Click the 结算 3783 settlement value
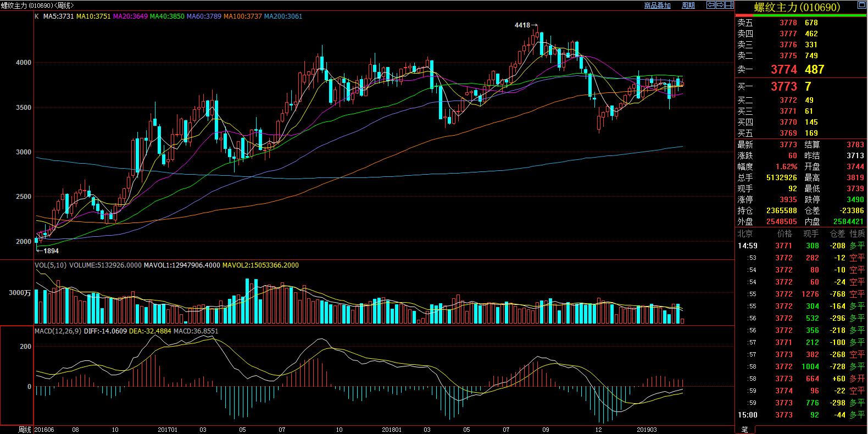868x434 pixels. (855, 145)
